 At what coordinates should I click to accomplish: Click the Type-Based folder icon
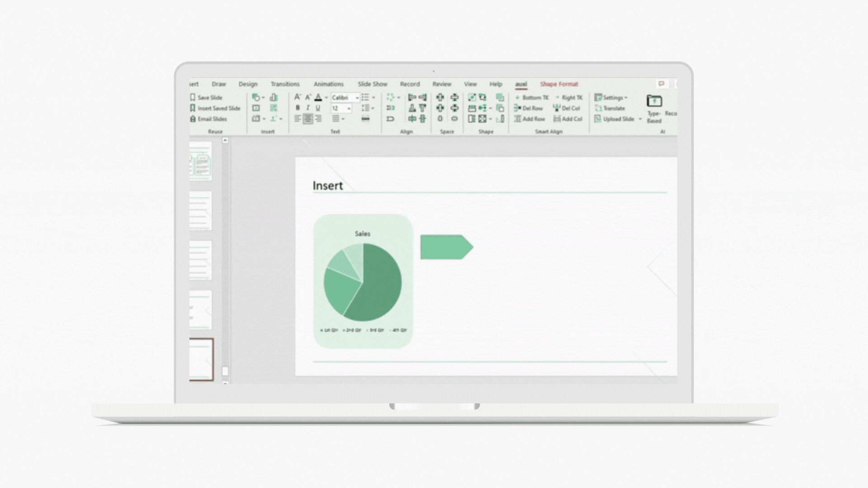654,101
